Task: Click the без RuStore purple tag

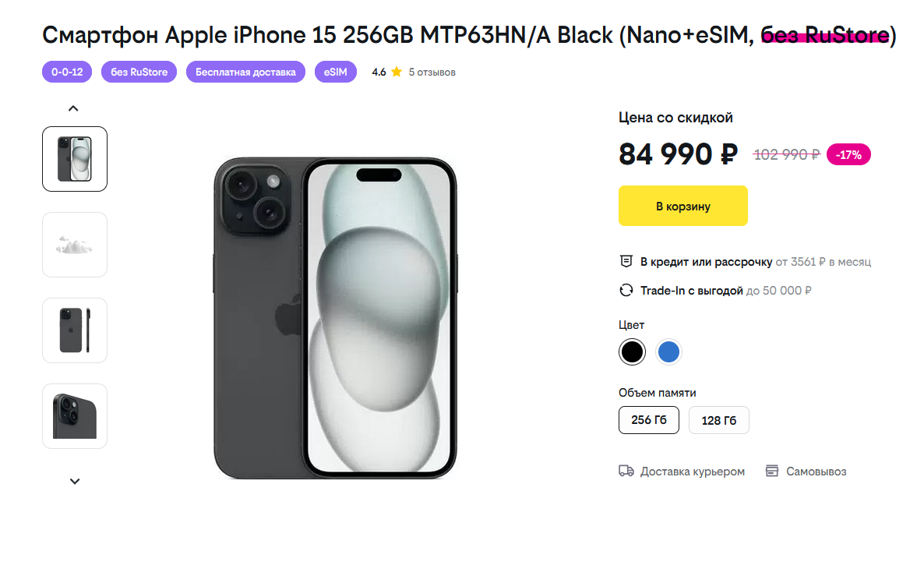Action: point(139,72)
